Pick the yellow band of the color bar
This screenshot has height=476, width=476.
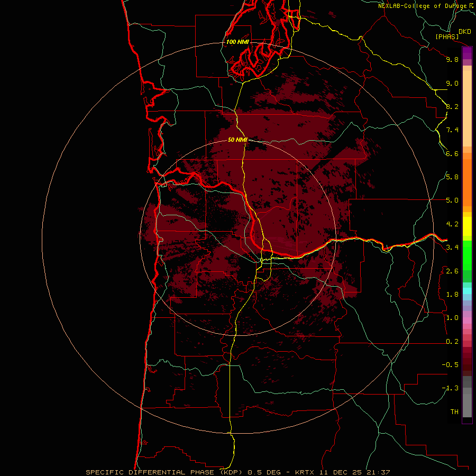pos(467,226)
